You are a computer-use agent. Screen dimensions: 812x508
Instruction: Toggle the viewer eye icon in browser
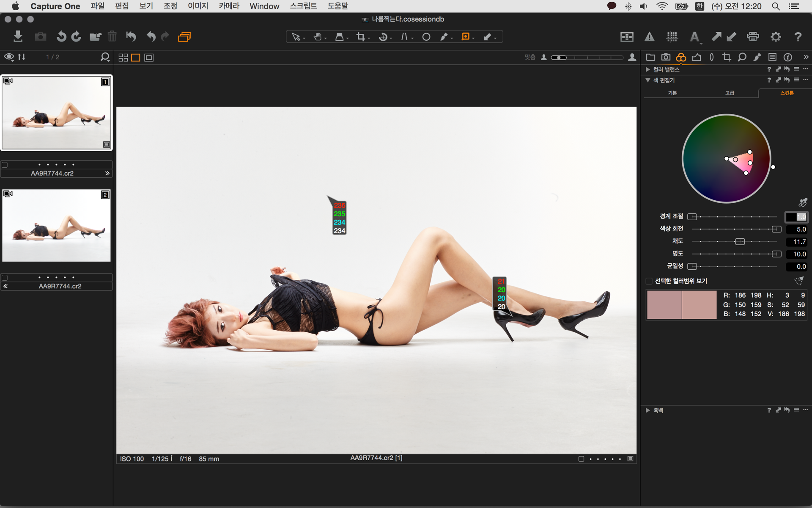click(9, 57)
